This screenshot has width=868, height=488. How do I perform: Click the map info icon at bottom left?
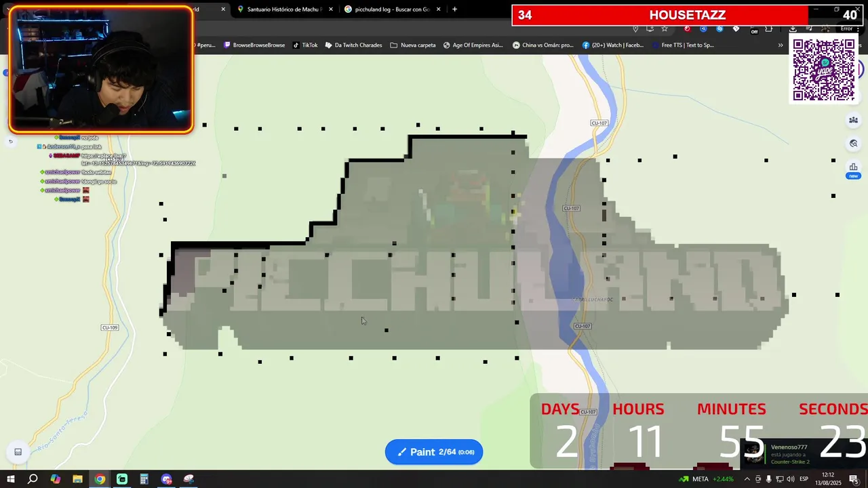[18, 452]
